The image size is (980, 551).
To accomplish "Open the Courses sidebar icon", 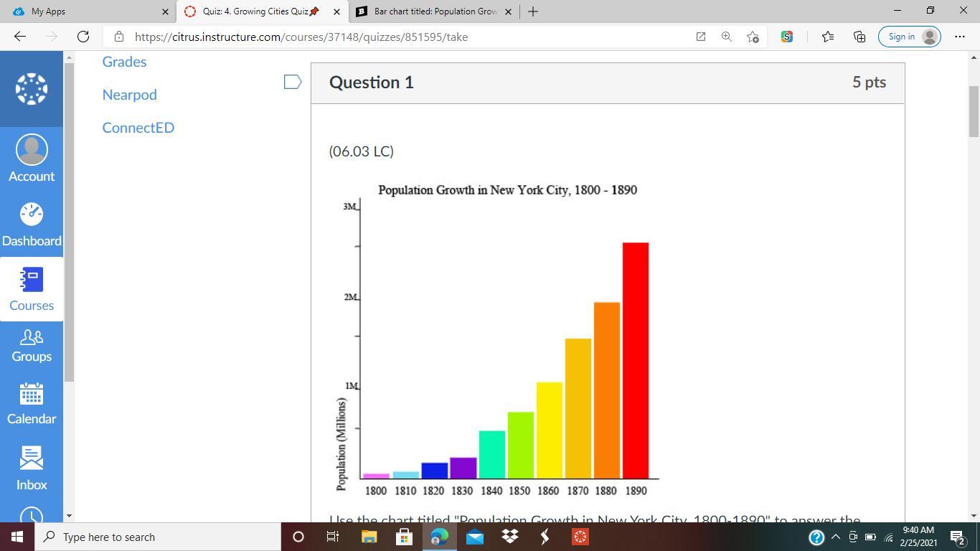I will click(32, 289).
